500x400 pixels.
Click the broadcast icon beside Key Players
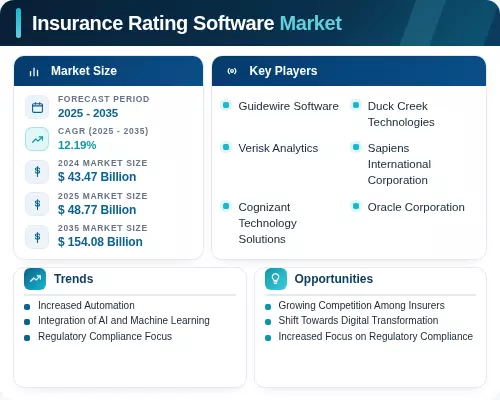[x=232, y=71]
